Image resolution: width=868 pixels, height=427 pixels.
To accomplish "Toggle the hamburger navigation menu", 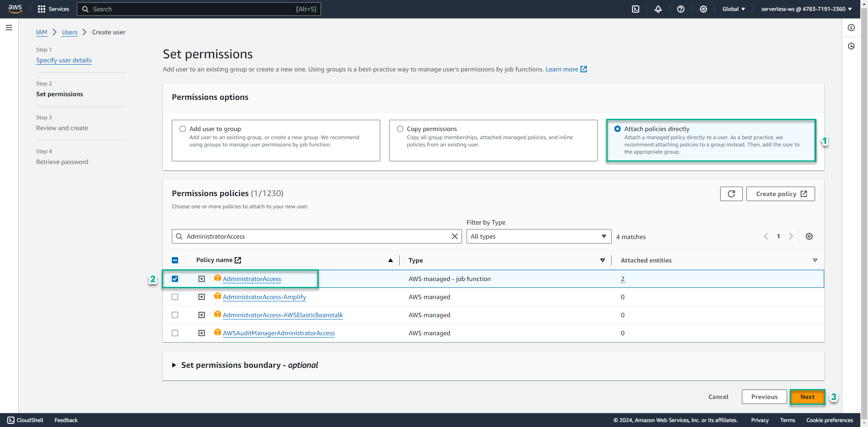I will [9, 28].
